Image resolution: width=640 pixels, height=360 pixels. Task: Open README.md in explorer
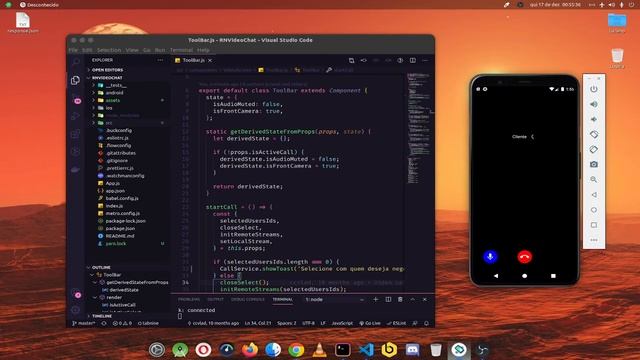120,236
